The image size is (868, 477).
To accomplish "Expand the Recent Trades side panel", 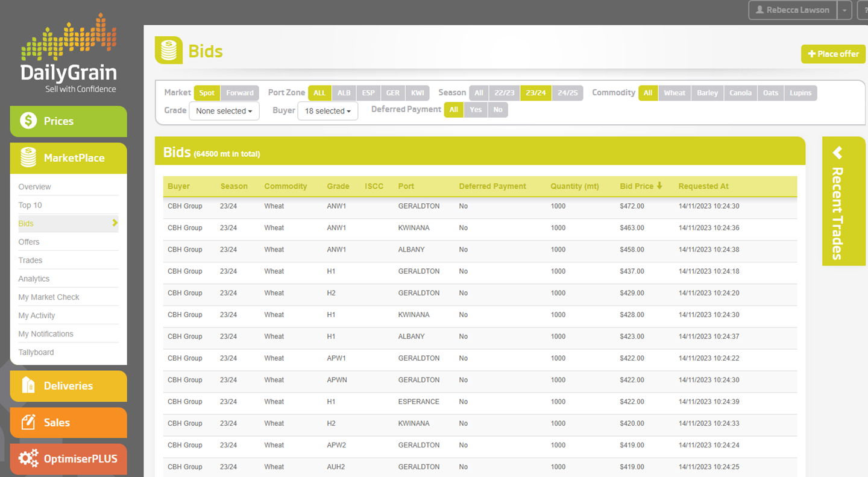I will 843,201.
